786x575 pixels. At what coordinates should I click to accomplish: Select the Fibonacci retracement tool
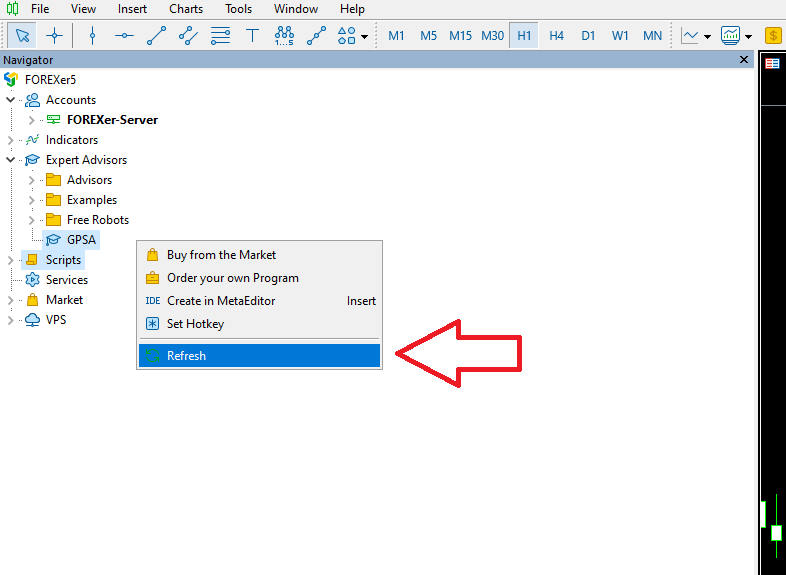(221, 36)
